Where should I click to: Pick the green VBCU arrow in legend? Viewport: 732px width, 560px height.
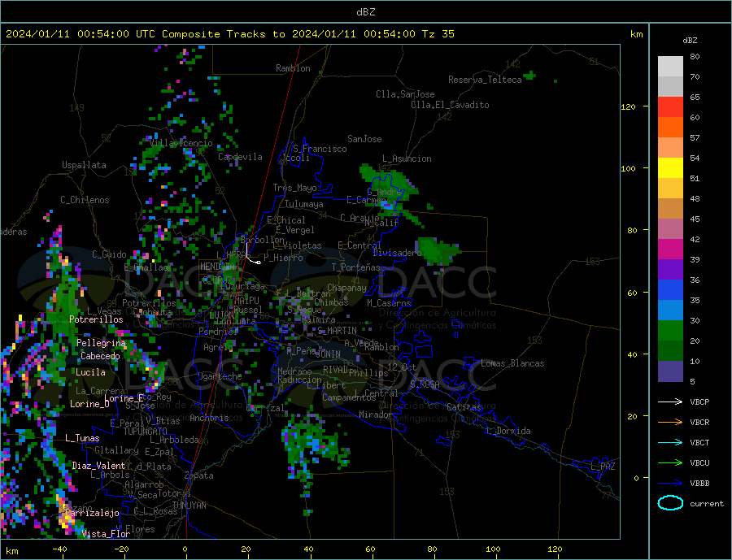pyautogui.click(x=670, y=463)
